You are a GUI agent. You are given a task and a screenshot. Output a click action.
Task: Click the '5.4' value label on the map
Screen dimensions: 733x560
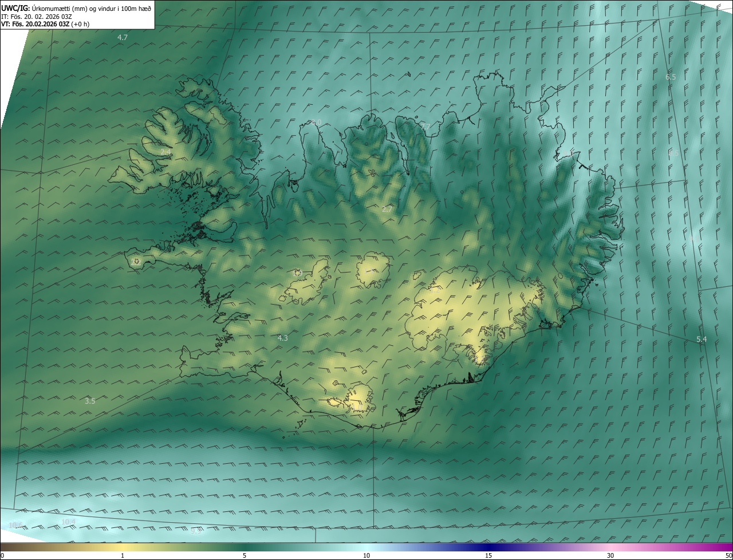pos(702,340)
